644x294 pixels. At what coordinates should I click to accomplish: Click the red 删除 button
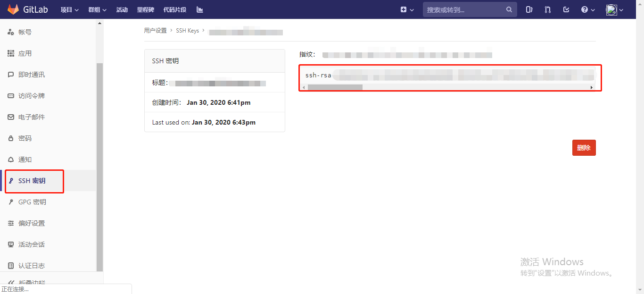584,148
